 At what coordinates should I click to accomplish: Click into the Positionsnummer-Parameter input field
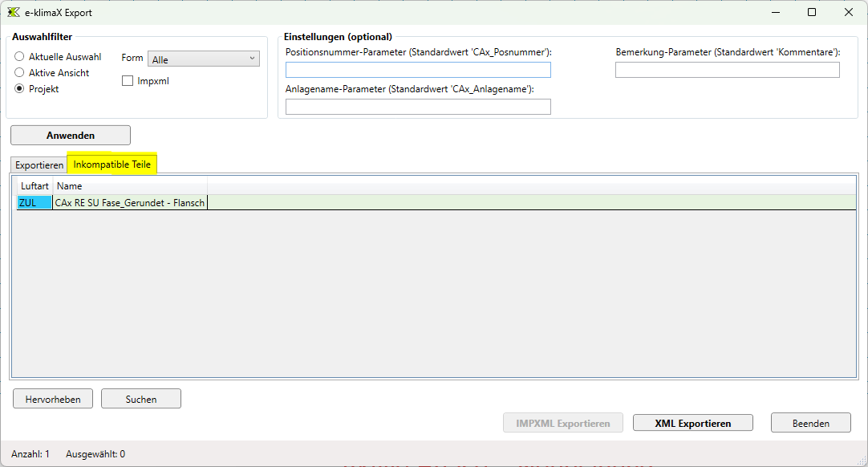click(x=418, y=71)
